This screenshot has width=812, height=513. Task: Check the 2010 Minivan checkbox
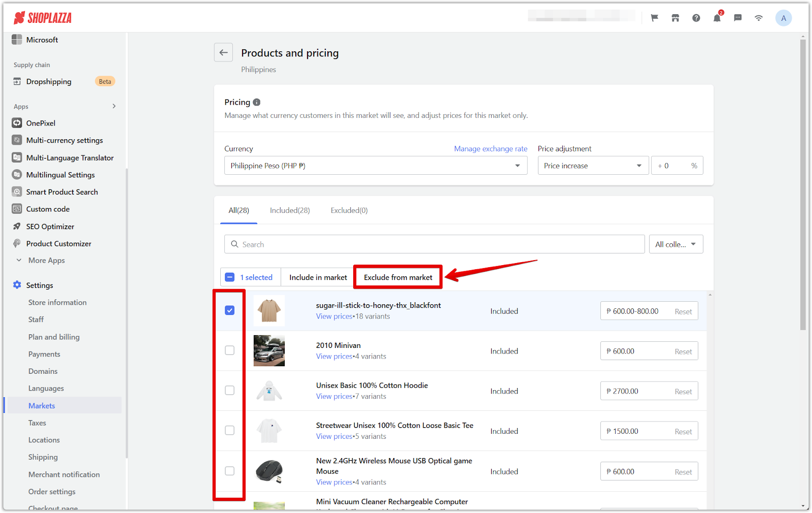coord(230,350)
